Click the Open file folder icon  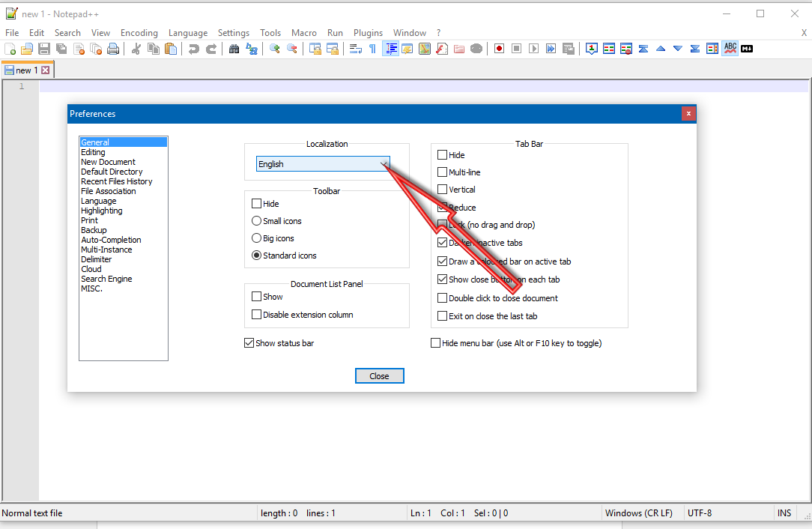pyautogui.click(x=27, y=49)
